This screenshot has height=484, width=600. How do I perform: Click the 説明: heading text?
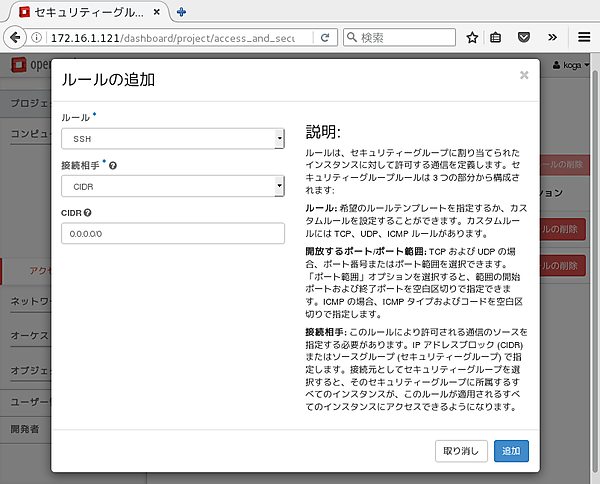point(323,132)
